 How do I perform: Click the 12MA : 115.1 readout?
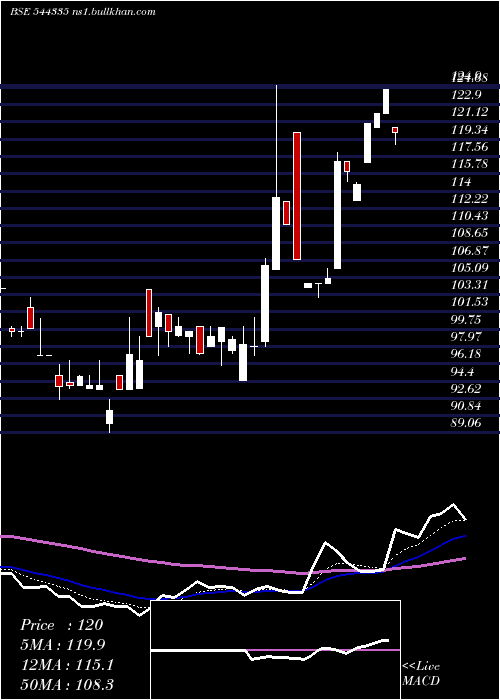point(67,665)
